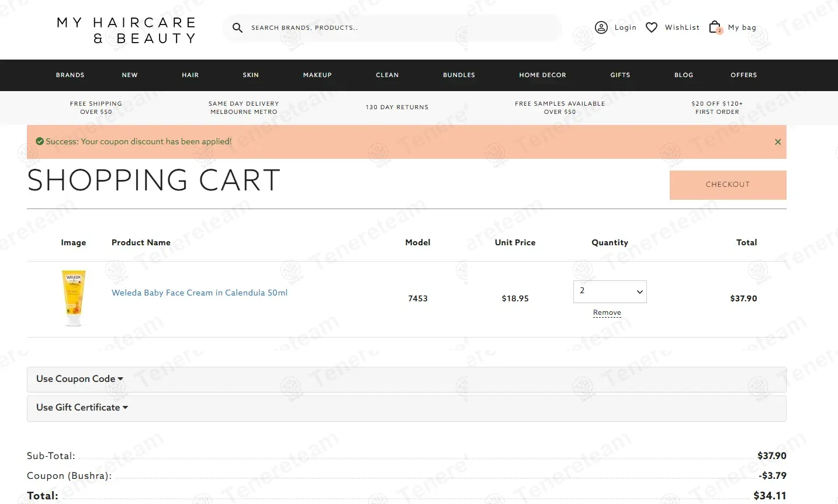Open the BUNDLES menu
This screenshot has width=838, height=504.
click(459, 75)
